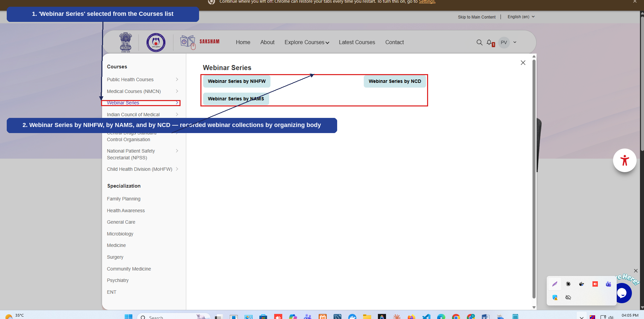The width and height of the screenshot is (644, 319).
Task: Open the notifications bell icon
Action: tap(490, 43)
